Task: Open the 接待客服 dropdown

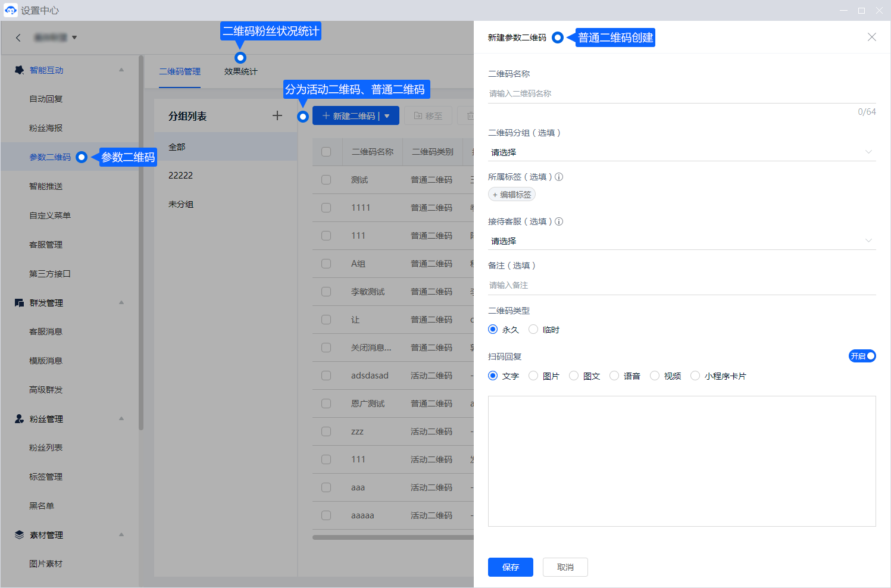Action: pyautogui.click(x=681, y=241)
